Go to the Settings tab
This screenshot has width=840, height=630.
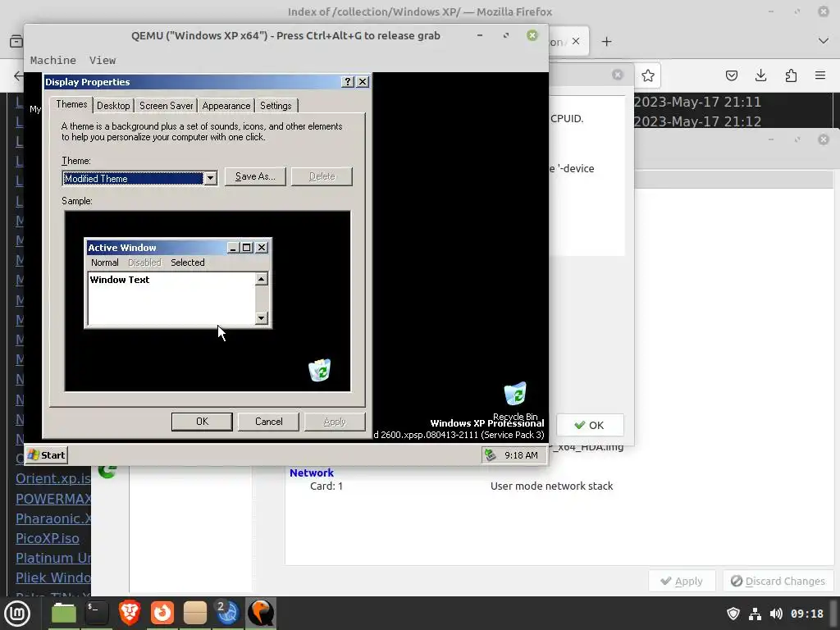point(276,106)
